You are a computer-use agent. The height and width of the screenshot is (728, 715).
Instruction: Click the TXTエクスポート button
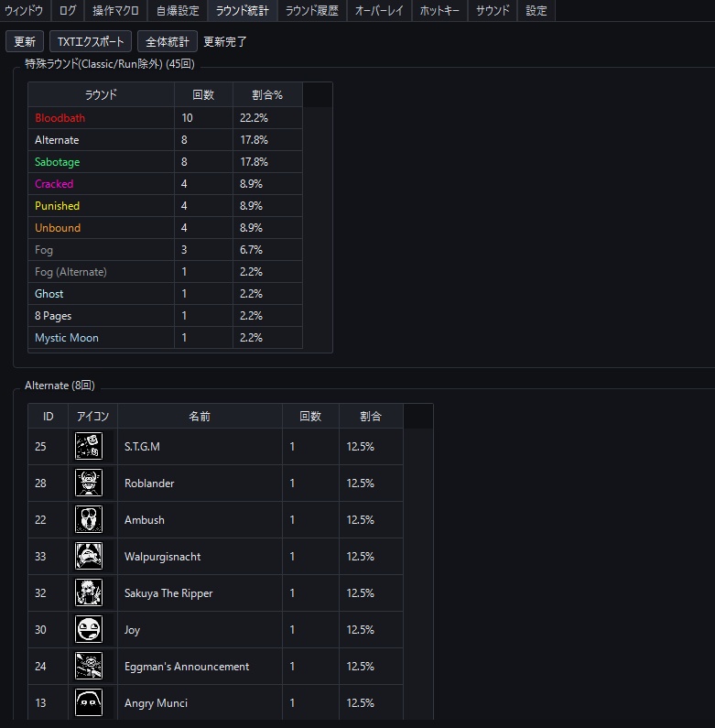91,42
